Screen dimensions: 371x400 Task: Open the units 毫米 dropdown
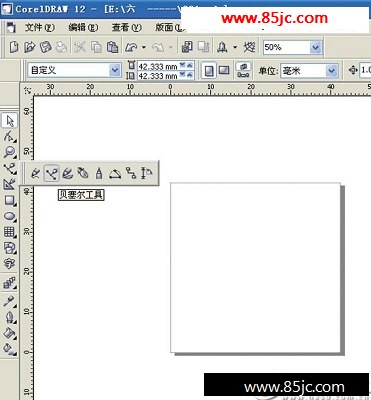click(331, 71)
